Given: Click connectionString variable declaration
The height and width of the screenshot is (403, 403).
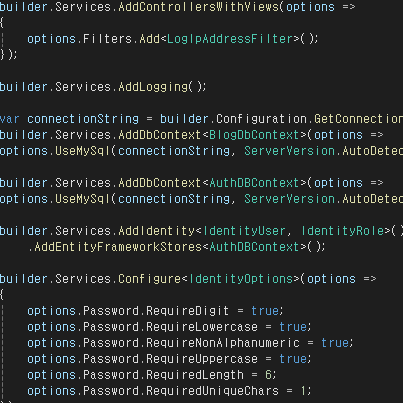Looking at the screenshot, I should pos(83,119).
